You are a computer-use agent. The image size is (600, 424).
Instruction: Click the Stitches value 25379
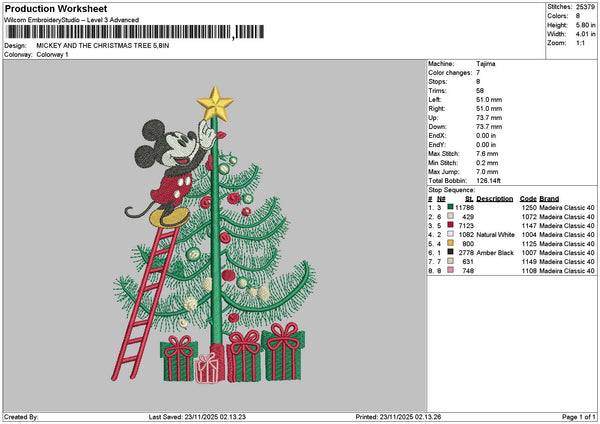[585, 7]
